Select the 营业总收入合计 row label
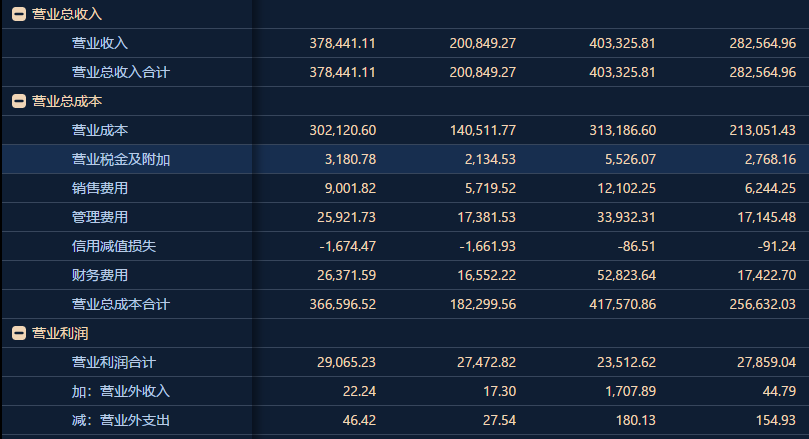 121,72
